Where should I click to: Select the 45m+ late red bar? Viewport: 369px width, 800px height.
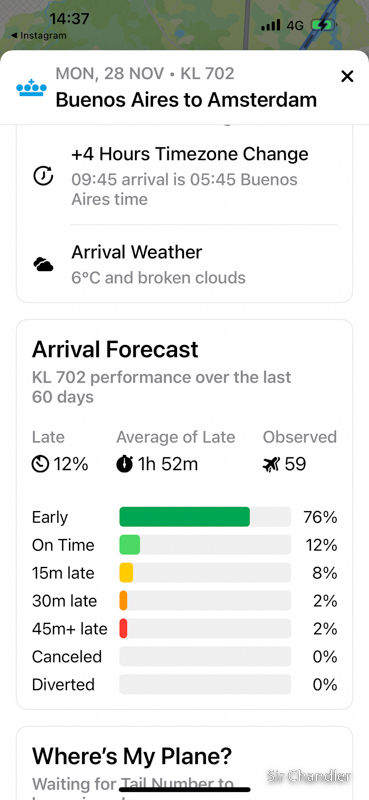point(205,629)
